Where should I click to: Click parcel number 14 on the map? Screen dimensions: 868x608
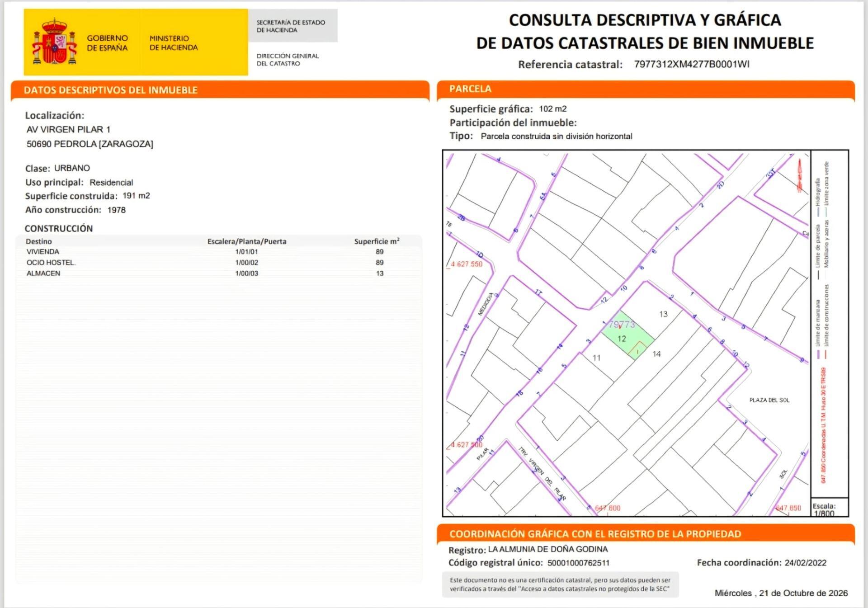[656, 354]
